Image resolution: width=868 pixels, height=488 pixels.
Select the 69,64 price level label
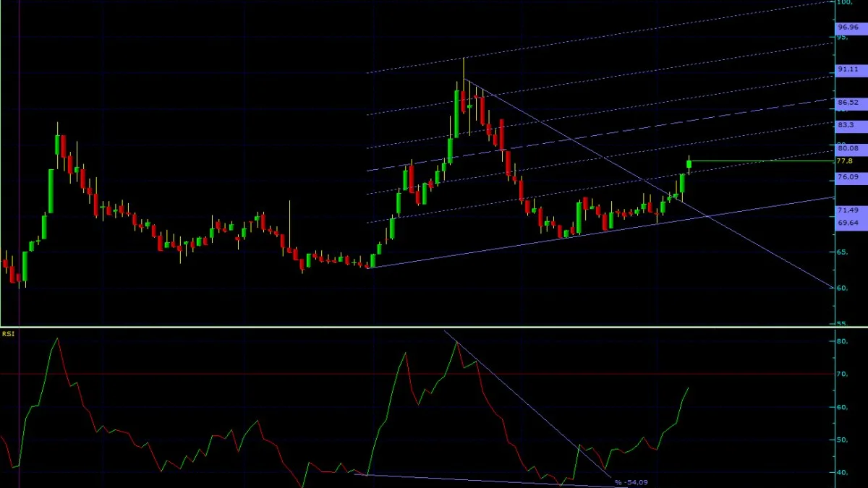click(848, 223)
